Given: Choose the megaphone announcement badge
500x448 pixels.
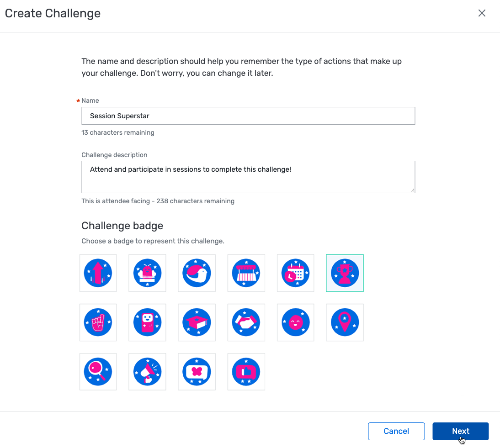Looking at the screenshot, I should (147, 372).
